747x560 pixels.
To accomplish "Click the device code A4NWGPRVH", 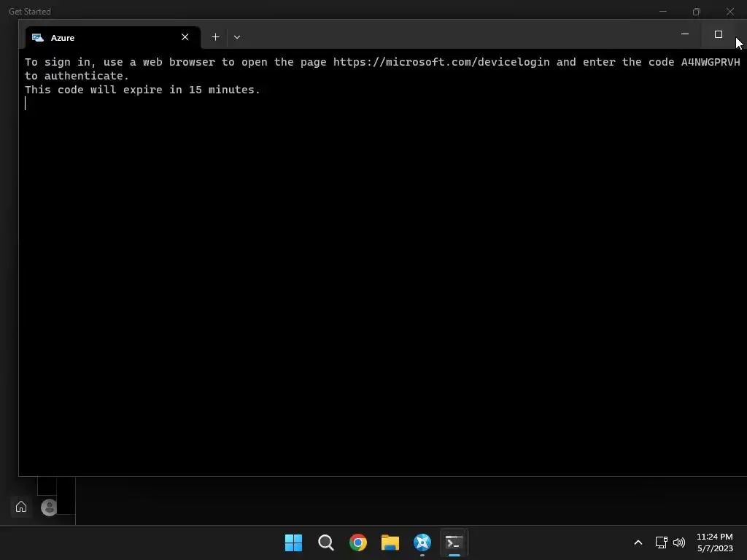I will [711, 62].
